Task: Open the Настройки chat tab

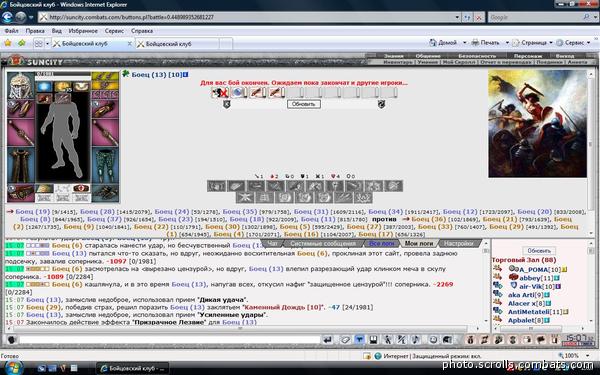Action: coord(458,243)
